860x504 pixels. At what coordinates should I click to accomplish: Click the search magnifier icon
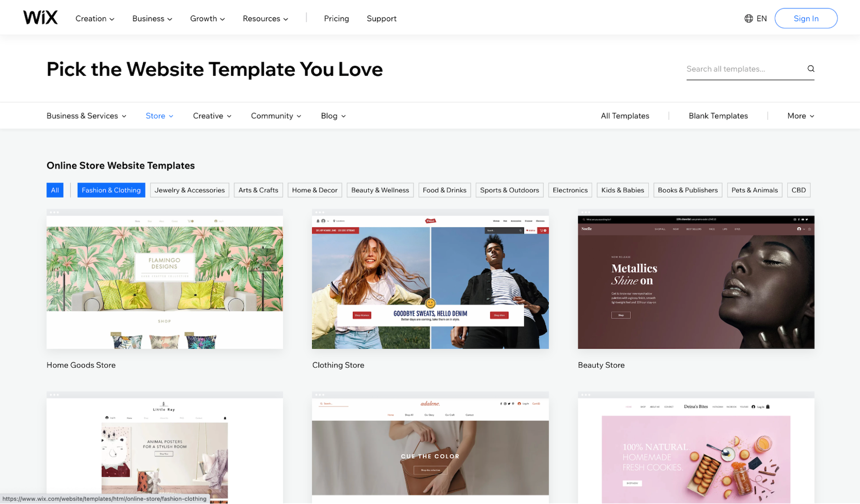810,69
